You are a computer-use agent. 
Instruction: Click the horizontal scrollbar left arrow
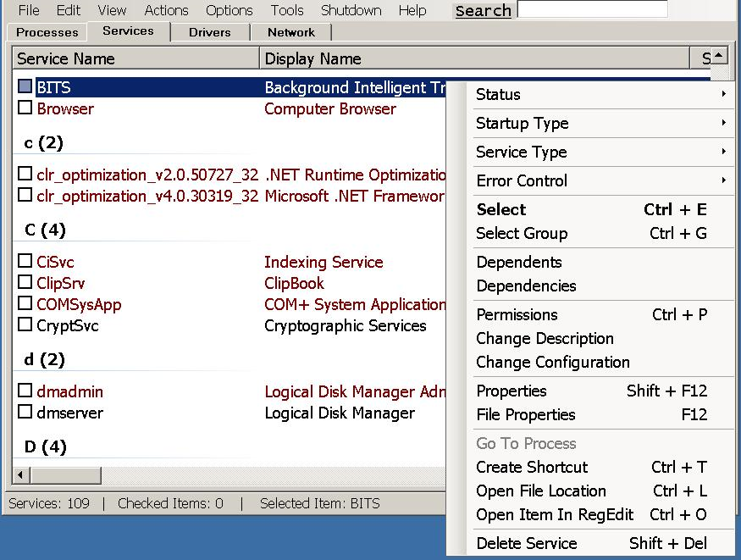21,475
